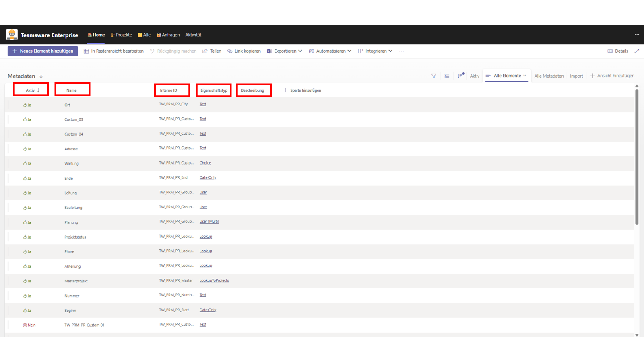Open the toolbar overflow ellipsis
The image size is (644, 362).
pyautogui.click(x=401, y=51)
